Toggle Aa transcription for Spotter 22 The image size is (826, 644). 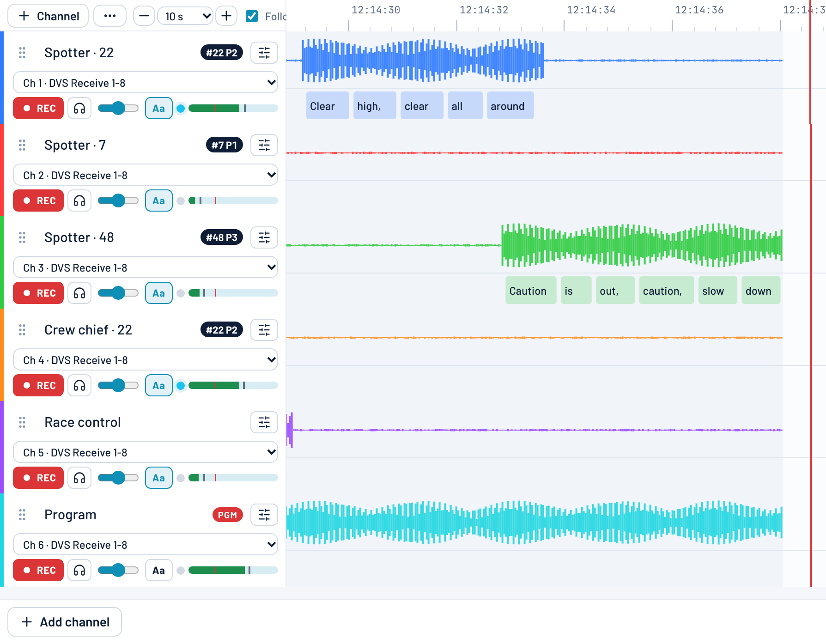pos(159,108)
